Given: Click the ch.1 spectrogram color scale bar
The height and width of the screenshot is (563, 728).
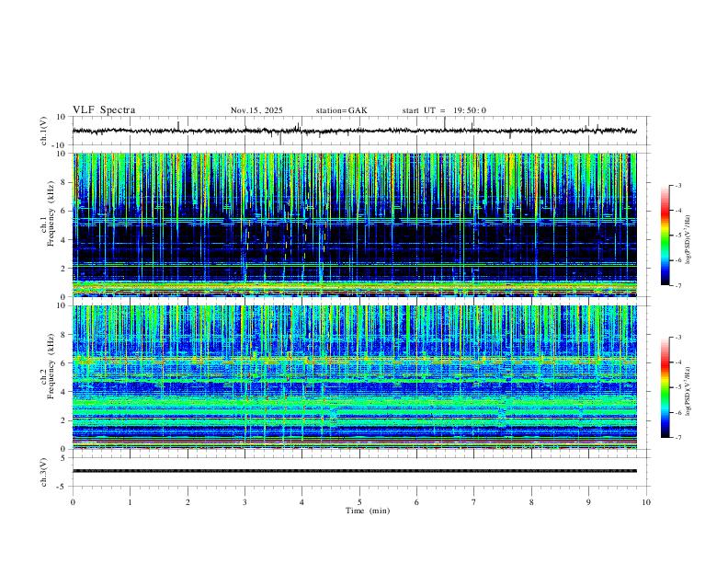Looking at the screenshot, I should coord(665,236).
